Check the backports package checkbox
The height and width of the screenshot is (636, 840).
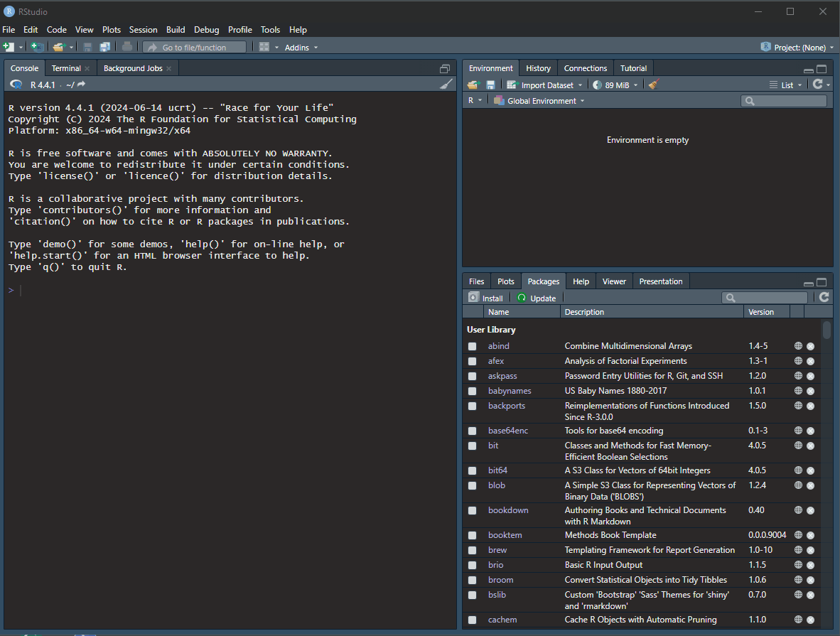472,406
